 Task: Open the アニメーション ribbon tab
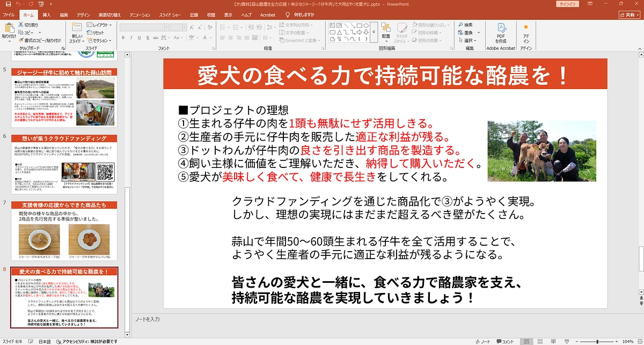click(139, 15)
